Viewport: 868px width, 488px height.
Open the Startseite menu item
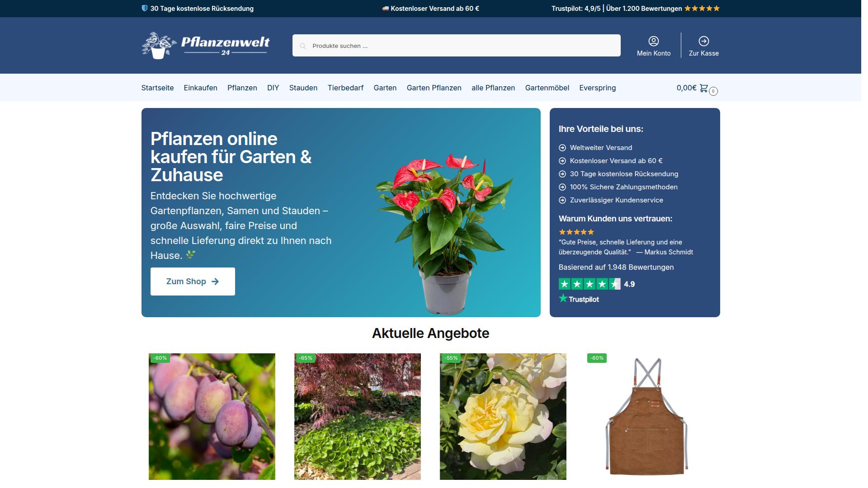coord(157,88)
